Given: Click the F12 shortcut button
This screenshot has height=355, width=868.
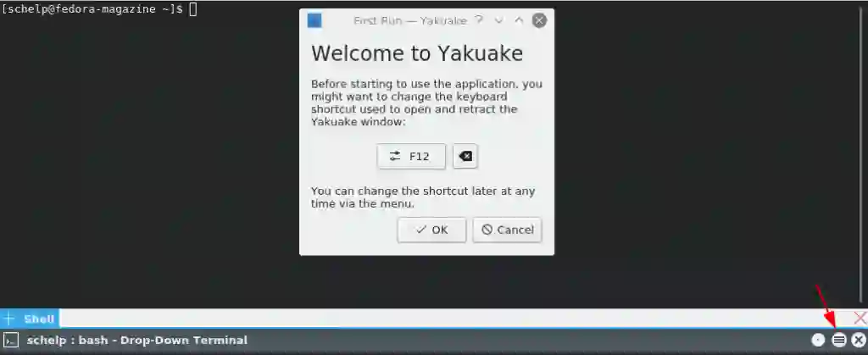Looking at the screenshot, I should point(411,157).
